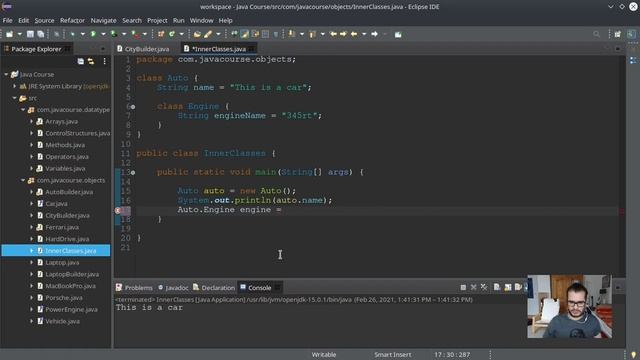Click 'Smart Insert' in the status bar
Screen dimensions: 640x360
393,355
